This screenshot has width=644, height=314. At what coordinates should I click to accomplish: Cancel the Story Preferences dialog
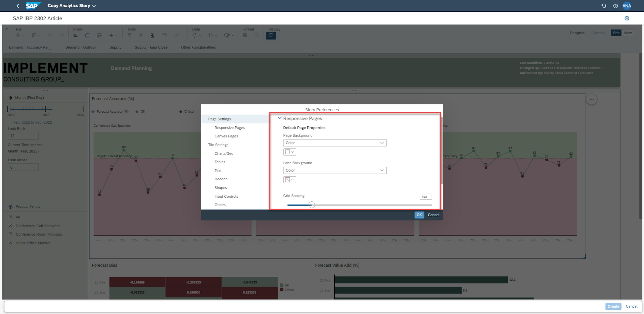tap(433, 215)
